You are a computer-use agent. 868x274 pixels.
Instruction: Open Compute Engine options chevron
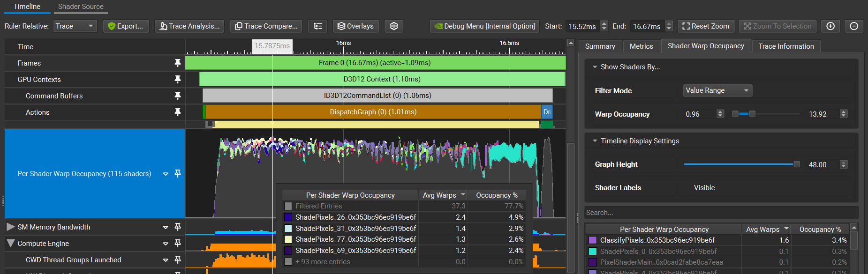click(166, 244)
